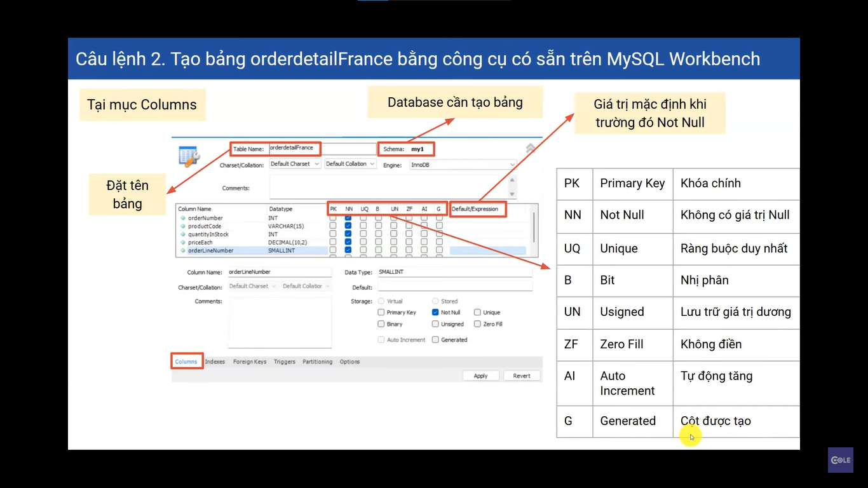This screenshot has height=488, width=868.
Task: Click the columns grid vertical scrollbar
Action: 534,227
